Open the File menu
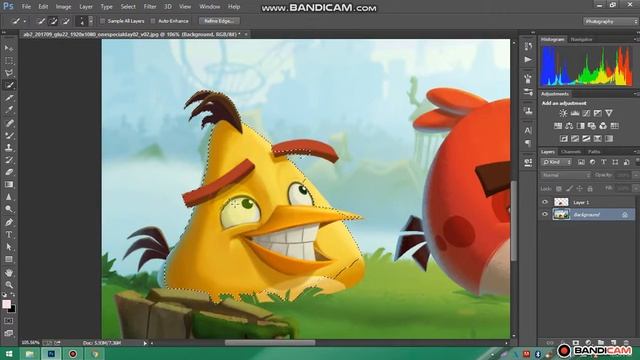The height and width of the screenshot is (360, 640). (x=26, y=7)
